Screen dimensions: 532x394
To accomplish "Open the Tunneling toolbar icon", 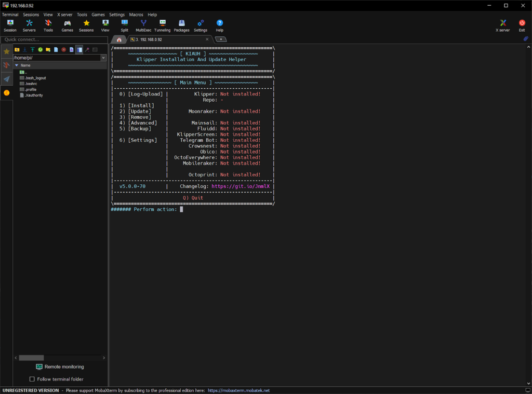I will click(x=163, y=25).
